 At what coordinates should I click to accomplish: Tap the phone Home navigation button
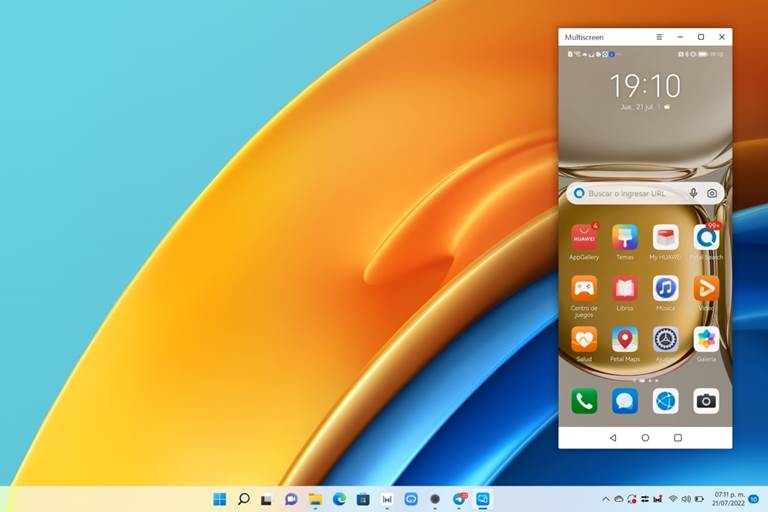[x=645, y=438]
